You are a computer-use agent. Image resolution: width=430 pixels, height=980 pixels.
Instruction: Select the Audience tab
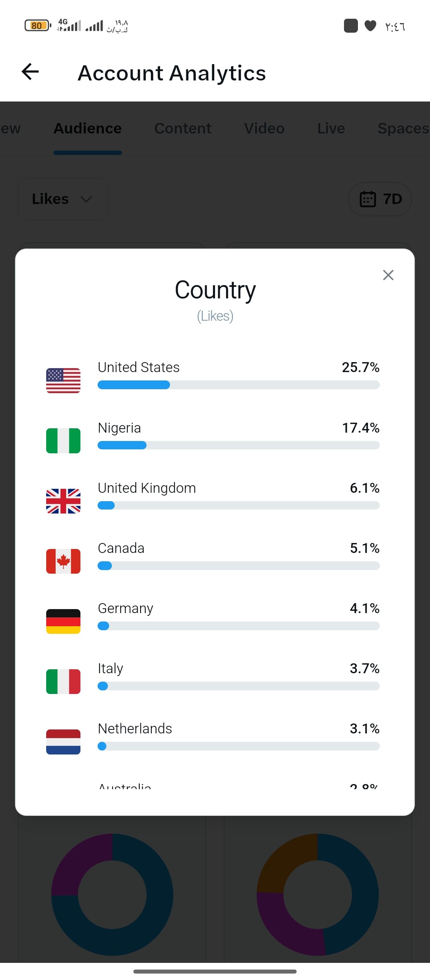(x=88, y=128)
